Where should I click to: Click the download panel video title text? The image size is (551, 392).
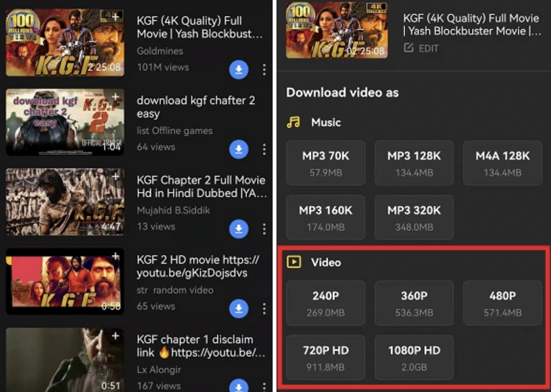[x=472, y=24]
